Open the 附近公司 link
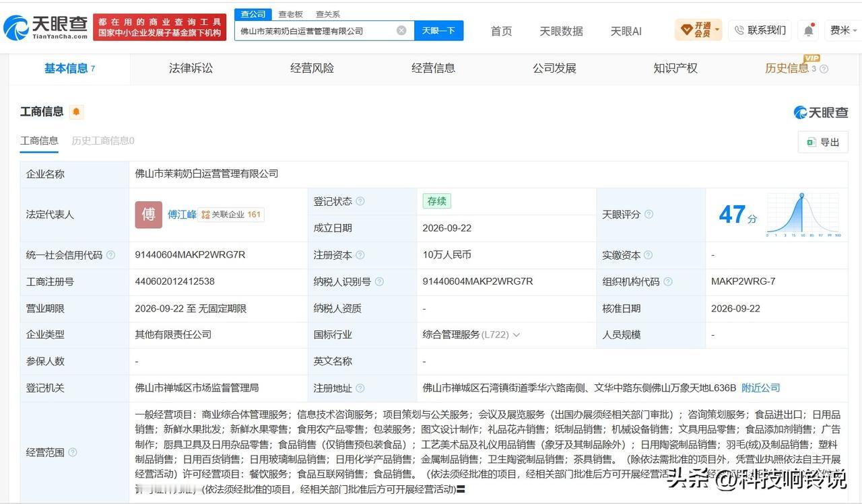 click(x=760, y=388)
